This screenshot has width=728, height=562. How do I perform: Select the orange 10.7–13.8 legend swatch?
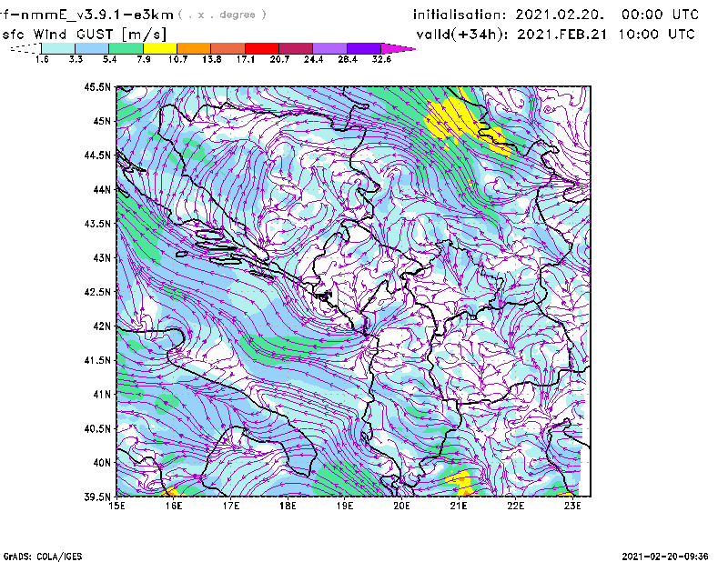[x=194, y=48]
